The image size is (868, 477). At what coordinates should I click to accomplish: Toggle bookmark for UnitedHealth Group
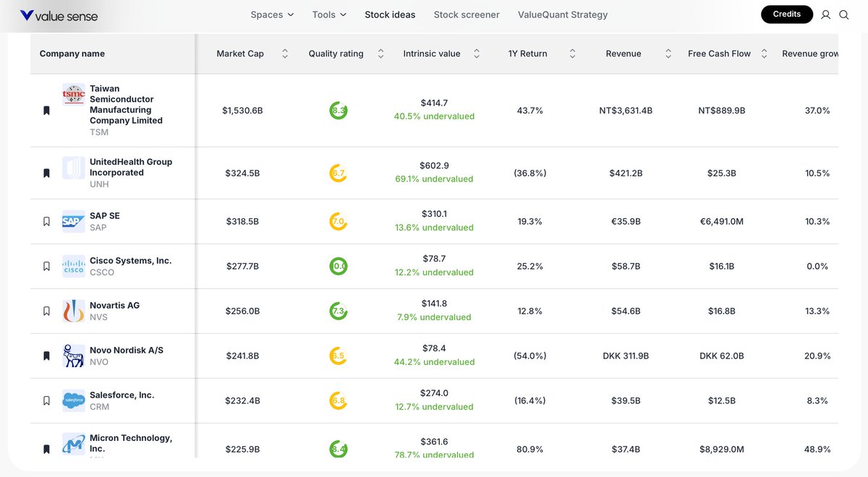(46, 173)
